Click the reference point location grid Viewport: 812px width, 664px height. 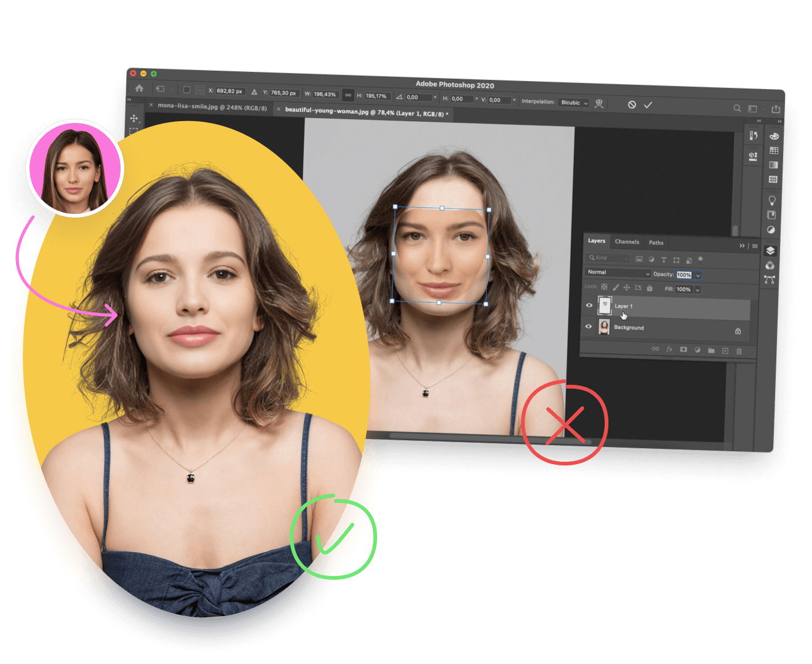coord(201,90)
